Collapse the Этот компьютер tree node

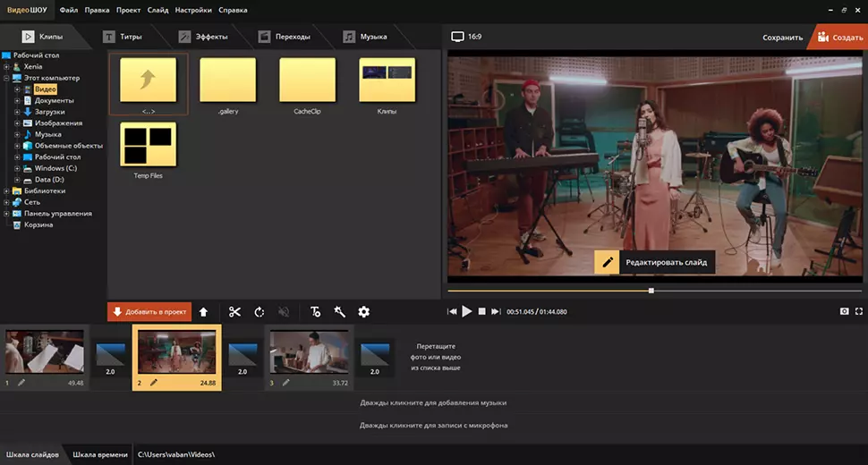(6, 79)
